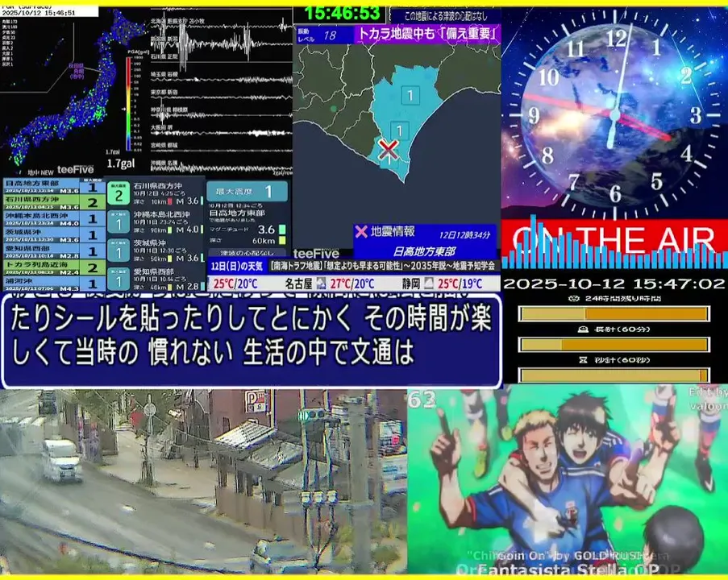Click the traffic light in the street webcam
This screenshot has width=728, height=580.
point(312,414)
